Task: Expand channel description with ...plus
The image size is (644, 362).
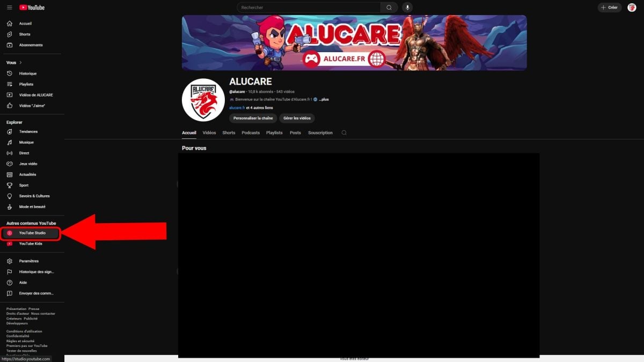Action: [324, 99]
